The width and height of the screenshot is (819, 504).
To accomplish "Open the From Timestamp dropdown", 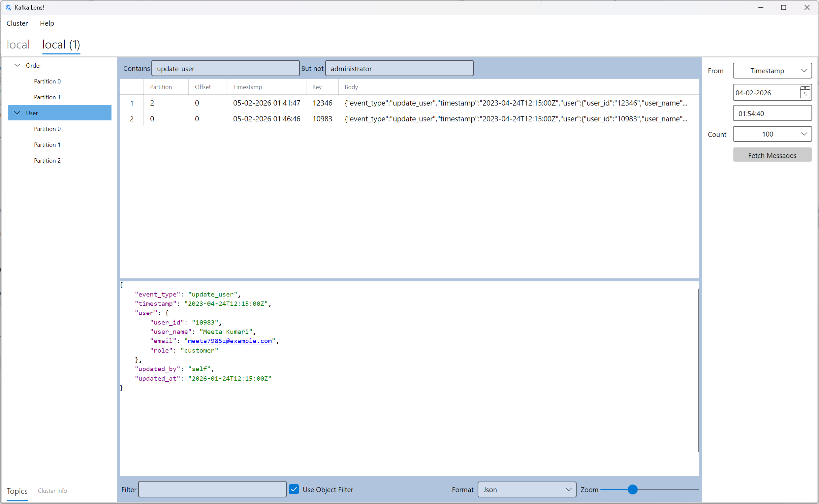I will point(772,71).
